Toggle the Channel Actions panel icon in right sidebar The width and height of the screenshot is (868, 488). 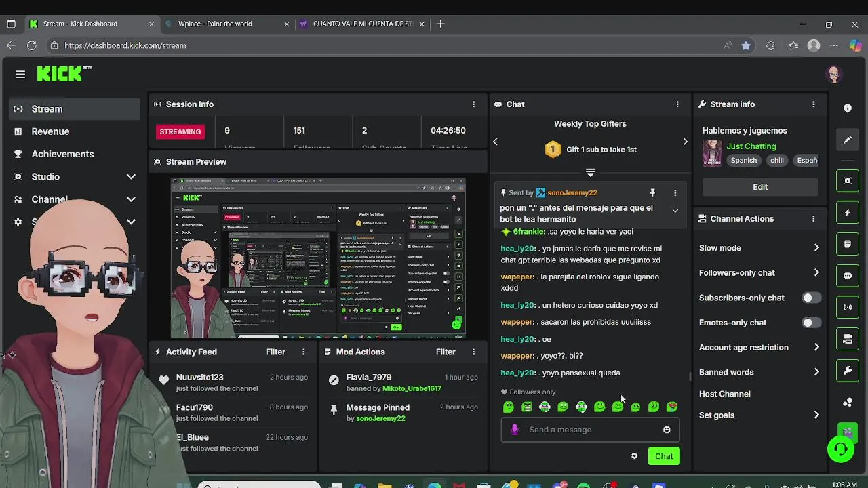pos(848,339)
